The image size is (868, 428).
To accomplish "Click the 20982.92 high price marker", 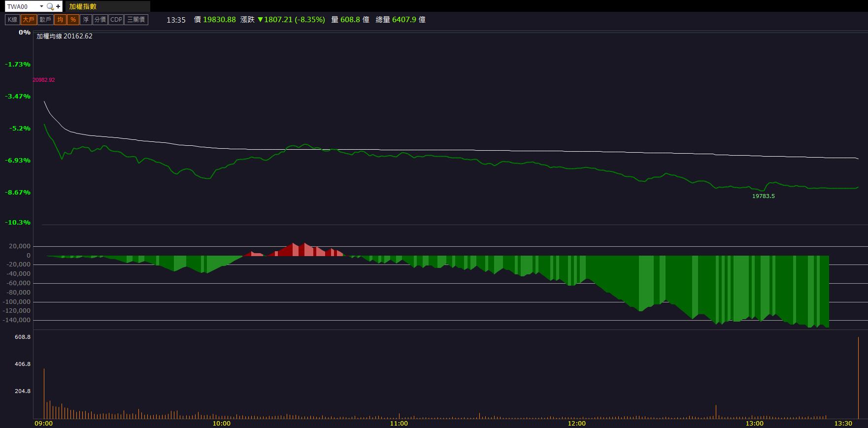I will point(44,80).
